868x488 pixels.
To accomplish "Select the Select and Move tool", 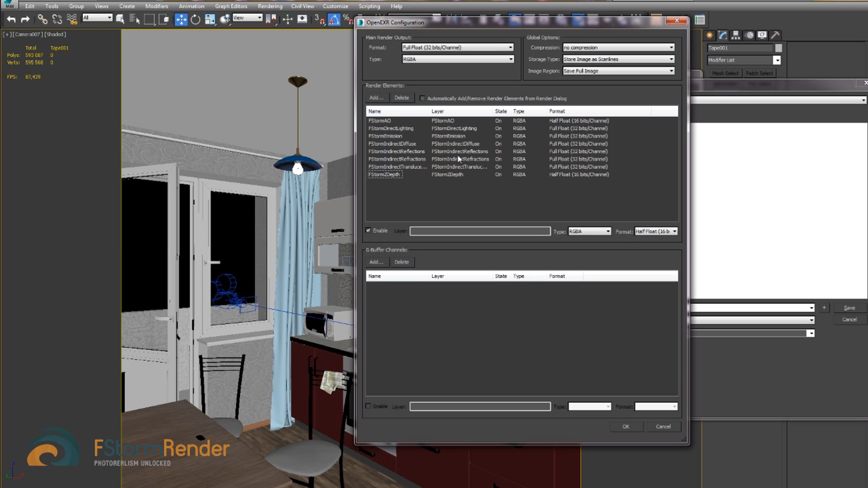I will (x=181, y=19).
